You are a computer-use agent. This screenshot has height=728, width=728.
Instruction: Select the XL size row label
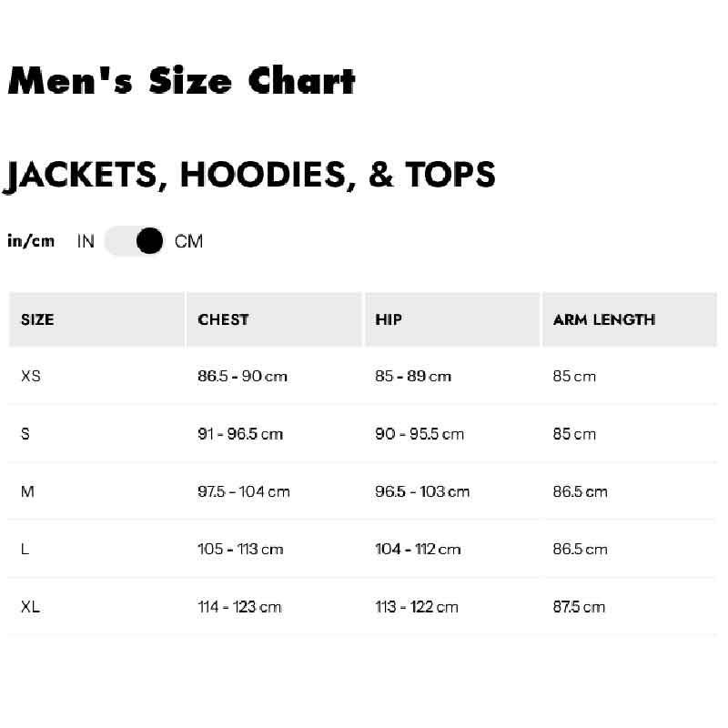pyautogui.click(x=31, y=607)
